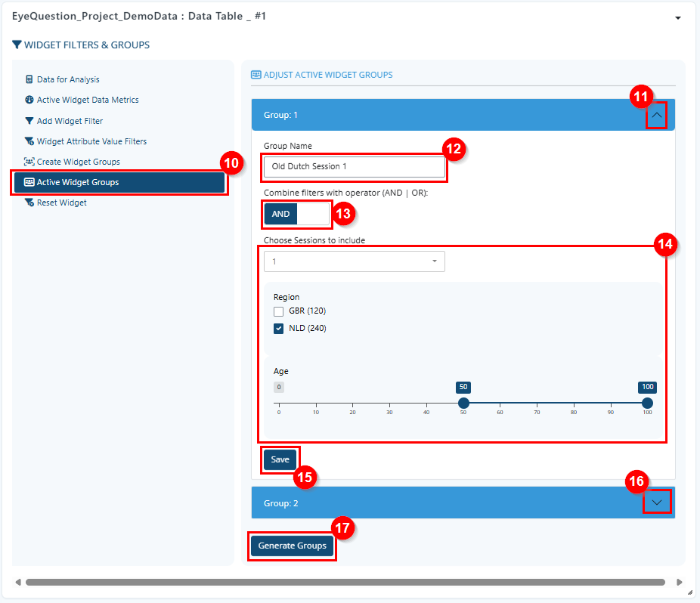This screenshot has width=700, height=603.
Task: Click the Reset Widget funnel icon
Action: pos(29,203)
